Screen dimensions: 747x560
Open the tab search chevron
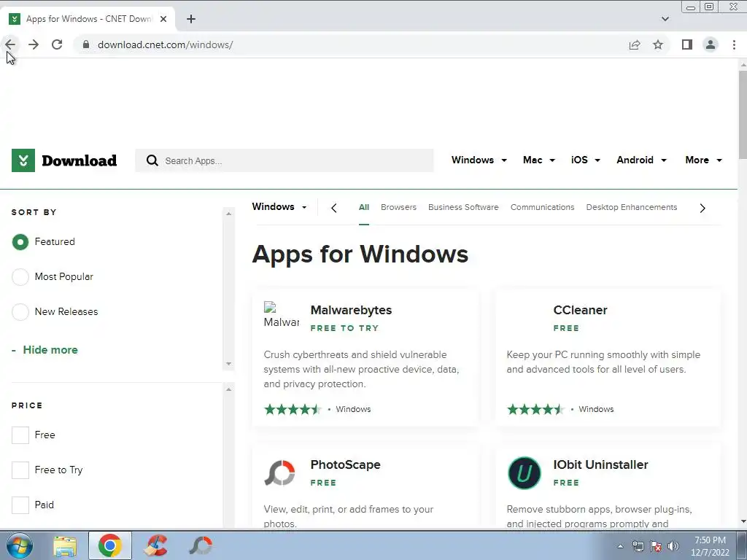coord(665,19)
